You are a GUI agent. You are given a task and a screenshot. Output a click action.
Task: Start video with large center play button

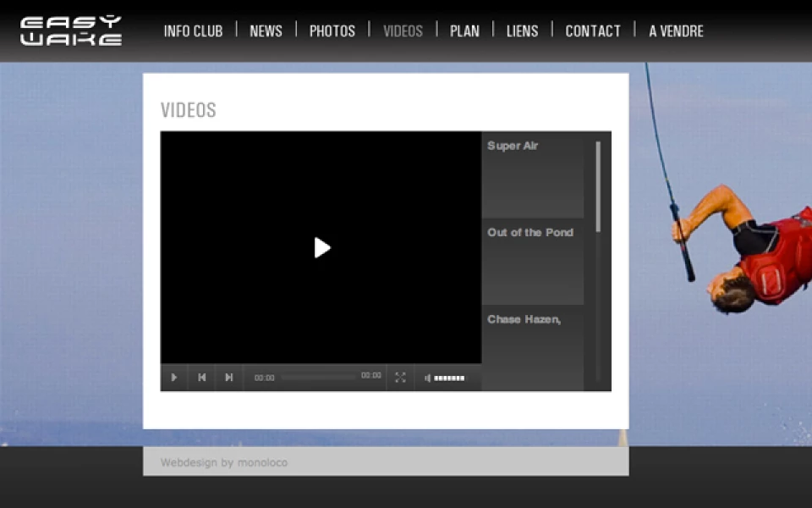pyautogui.click(x=322, y=248)
